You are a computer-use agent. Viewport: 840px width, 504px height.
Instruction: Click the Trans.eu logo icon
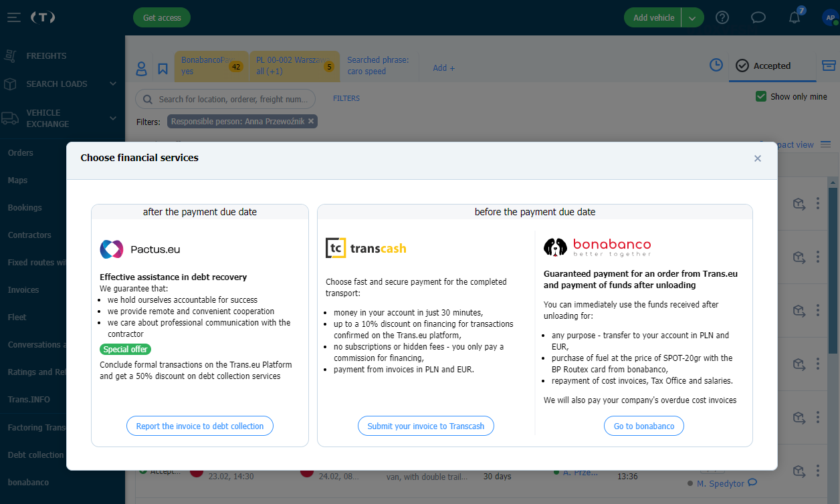point(43,17)
